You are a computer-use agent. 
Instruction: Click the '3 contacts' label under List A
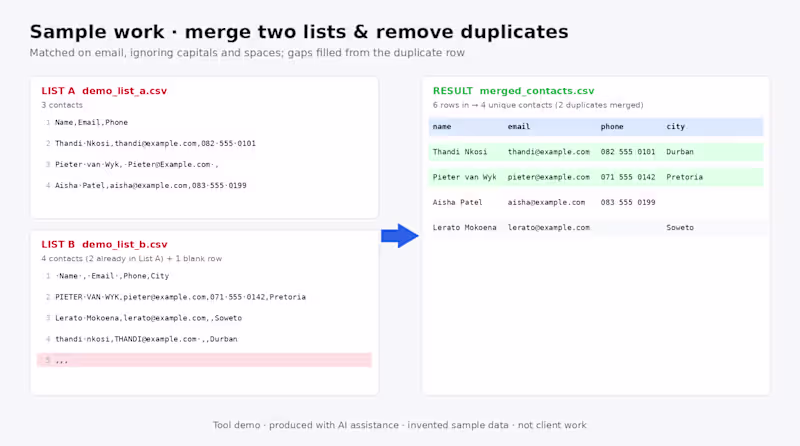[x=62, y=105]
